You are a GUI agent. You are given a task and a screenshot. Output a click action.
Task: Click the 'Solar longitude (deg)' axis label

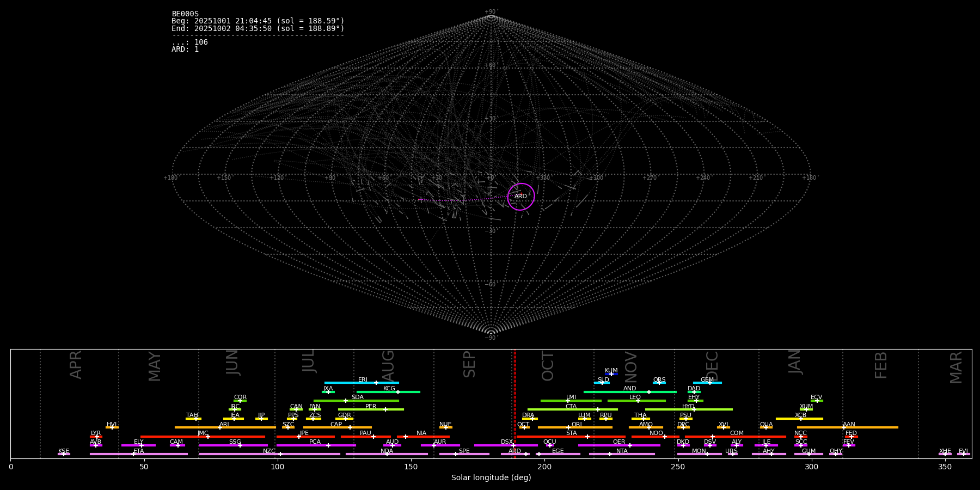[491, 477]
